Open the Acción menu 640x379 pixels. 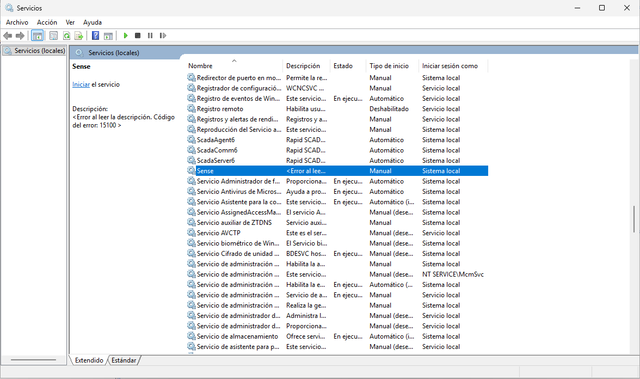click(47, 22)
